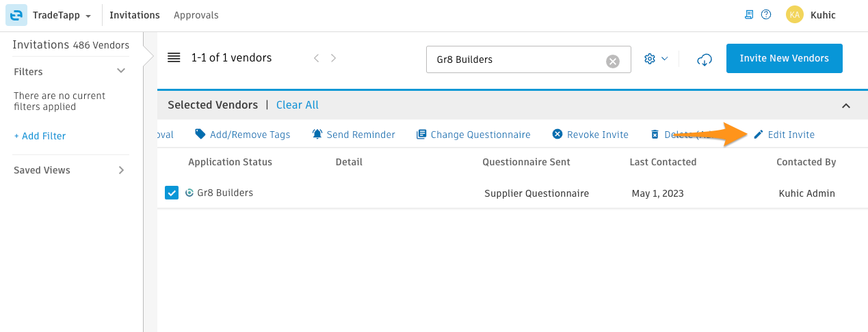Click the TradeTapp logo icon
The width and height of the screenshot is (868, 332).
[x=16, y=15]
